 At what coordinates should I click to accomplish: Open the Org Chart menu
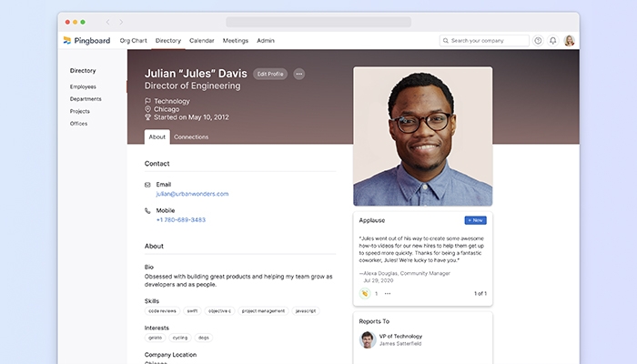click(133, 41)
